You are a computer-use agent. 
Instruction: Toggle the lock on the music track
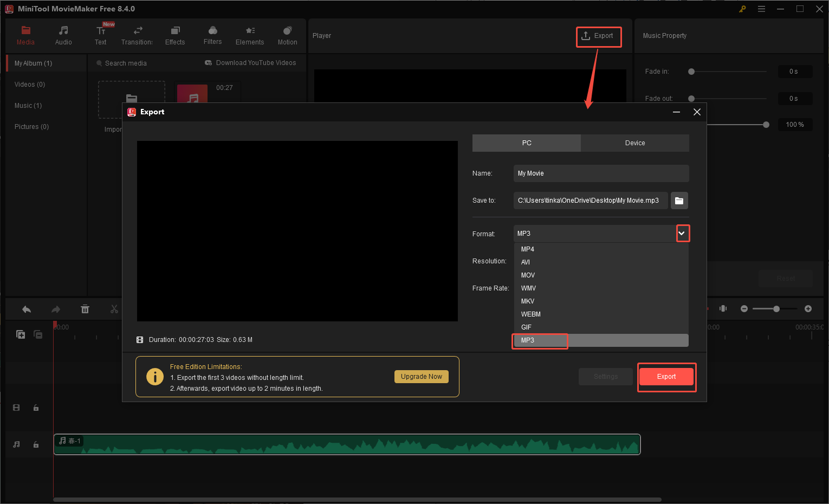(36, 444)
